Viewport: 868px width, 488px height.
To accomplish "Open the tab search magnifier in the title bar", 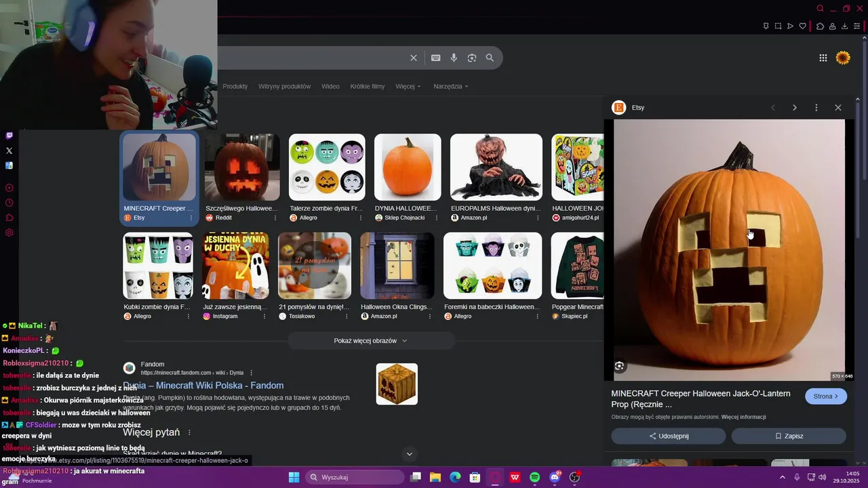I will pyautogui.click(x=821, y=9).
